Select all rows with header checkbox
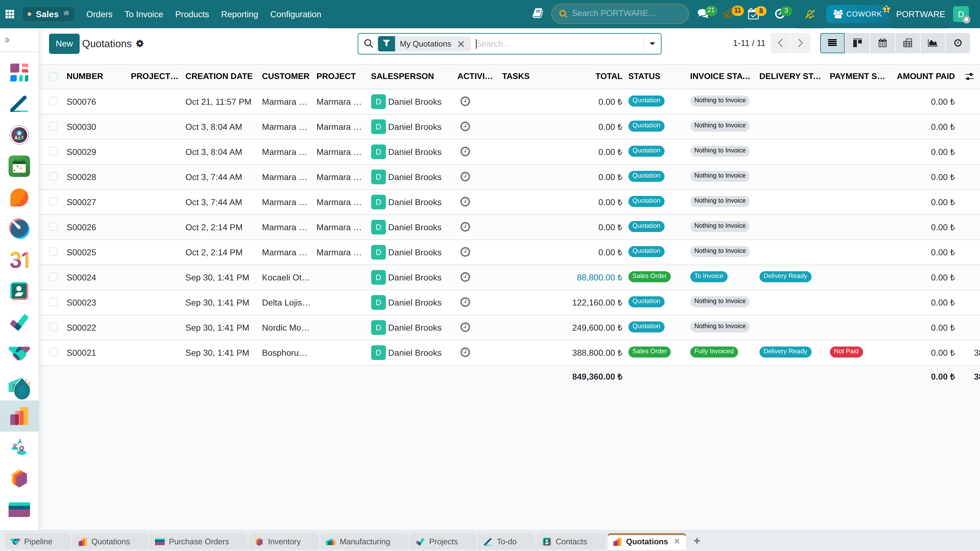Screen dimensions: 980x551 [53, 77]
